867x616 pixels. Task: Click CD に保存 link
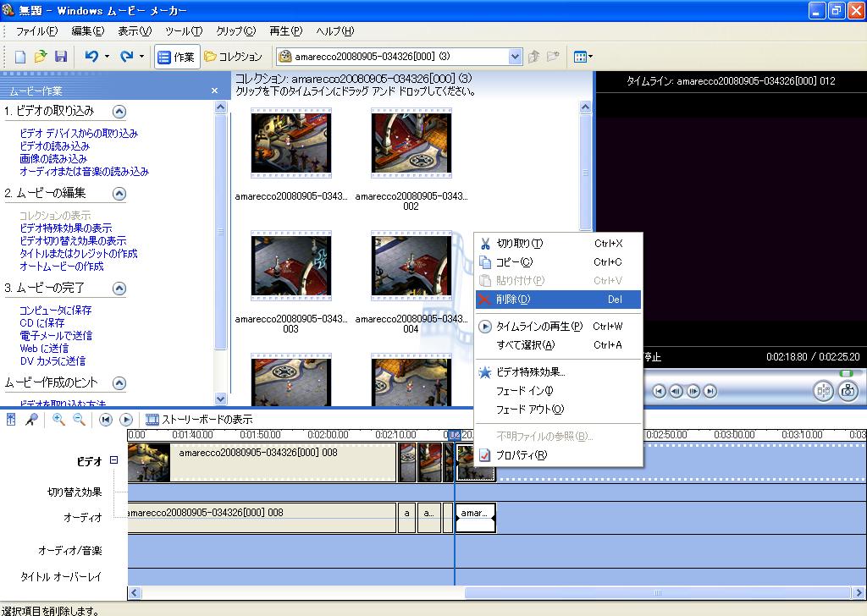pos(42,322)
